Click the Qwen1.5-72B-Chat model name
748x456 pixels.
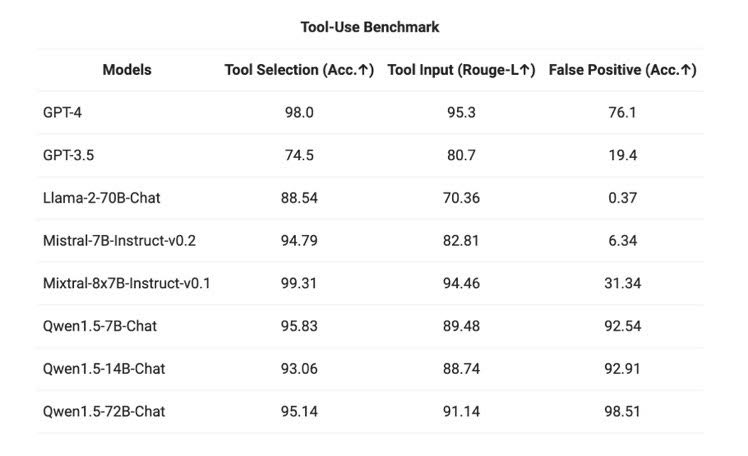click(103, 411)
